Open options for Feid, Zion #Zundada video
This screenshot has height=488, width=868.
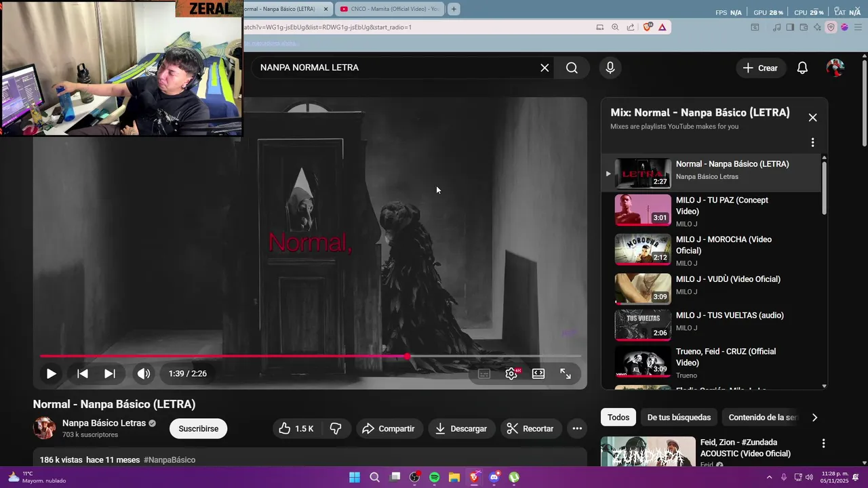coord(823,443)
